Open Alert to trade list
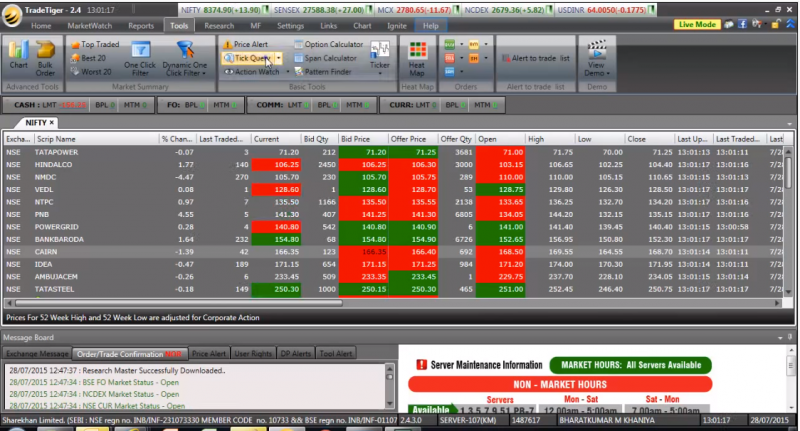Viewport: 800px width, 431px height. (x=536, y=58)
